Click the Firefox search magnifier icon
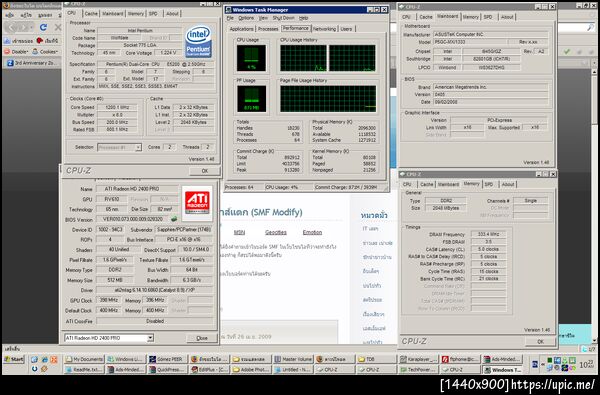Image resolution: width=600 pixels, height=395 pixels. 590,27
